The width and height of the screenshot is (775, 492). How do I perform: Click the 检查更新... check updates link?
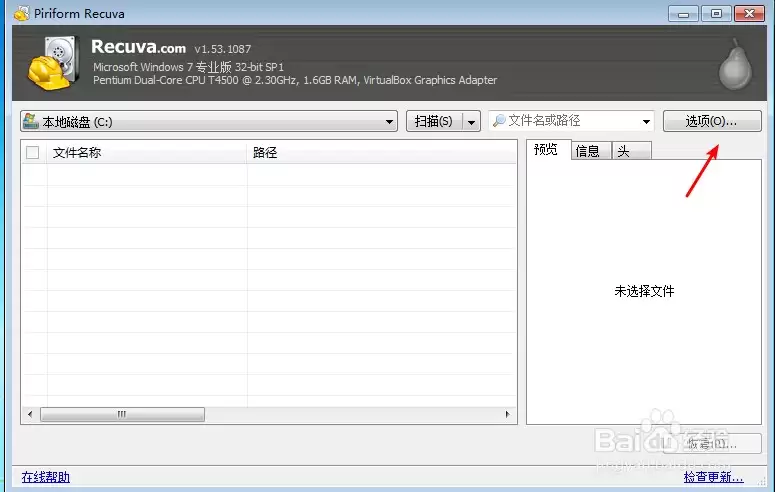coord(713,477)
